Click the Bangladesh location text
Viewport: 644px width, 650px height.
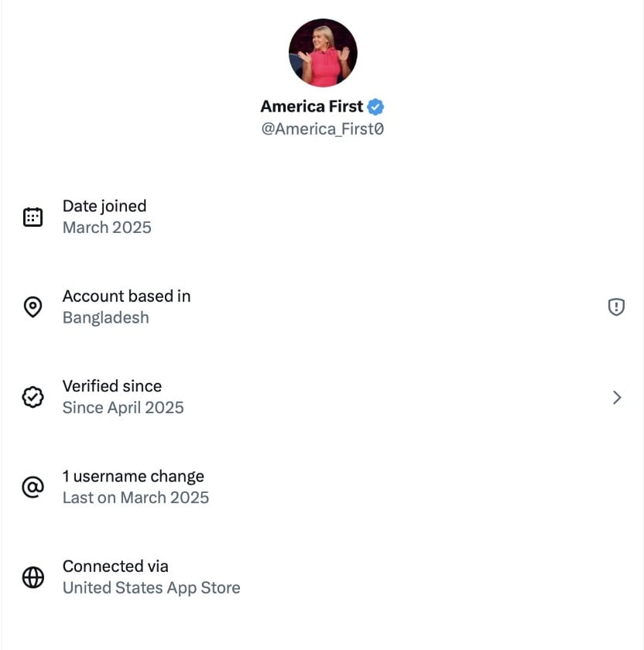(105, 318)
